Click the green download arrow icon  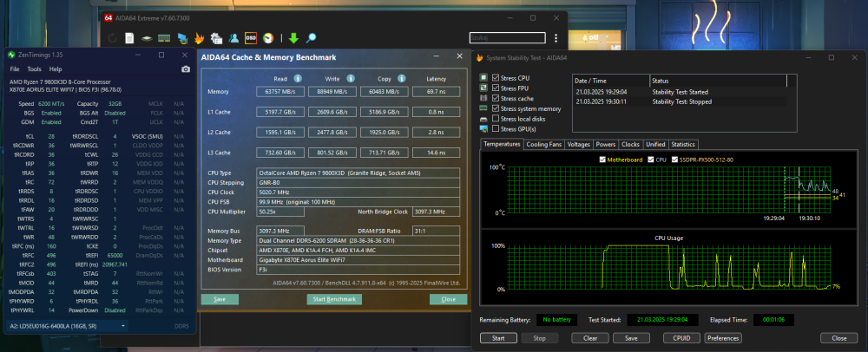[x=293, y=37]
